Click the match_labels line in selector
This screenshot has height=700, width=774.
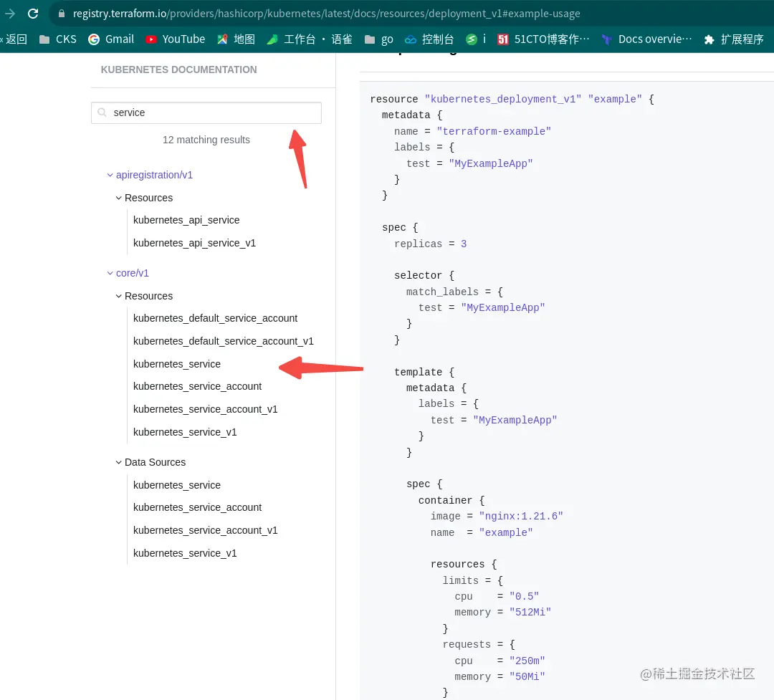pos(454,292)
